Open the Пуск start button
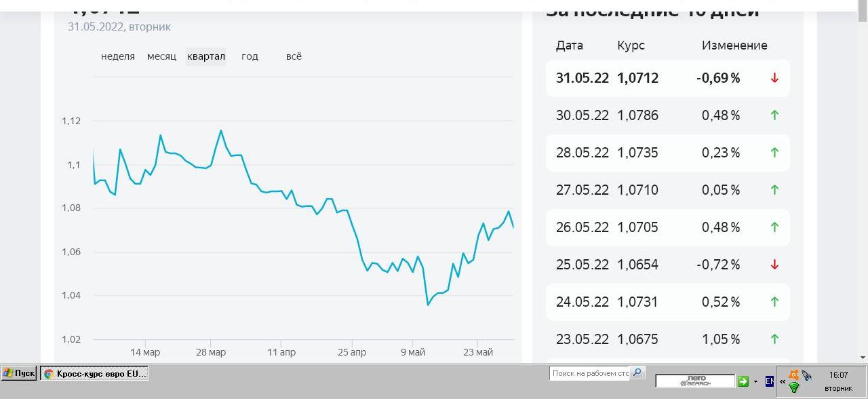The image size is (868, 399). click(x=19, y=373)
